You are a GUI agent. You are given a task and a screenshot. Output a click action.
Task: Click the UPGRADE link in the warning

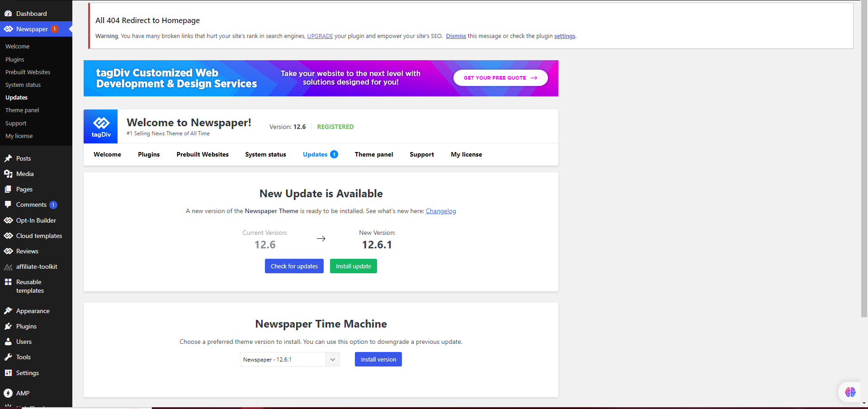coord(320,36)
